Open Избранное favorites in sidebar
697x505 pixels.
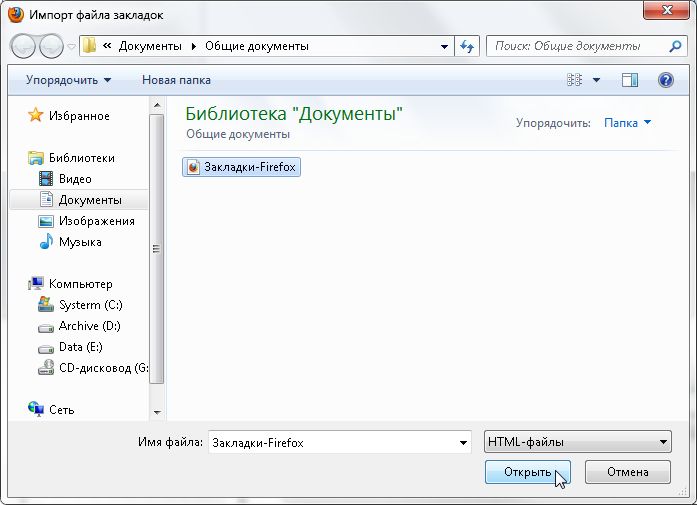point(79,116)
